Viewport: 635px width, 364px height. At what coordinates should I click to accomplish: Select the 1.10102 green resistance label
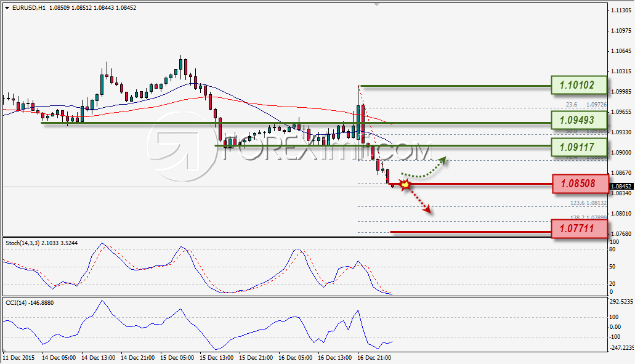(x=579, y=86)
